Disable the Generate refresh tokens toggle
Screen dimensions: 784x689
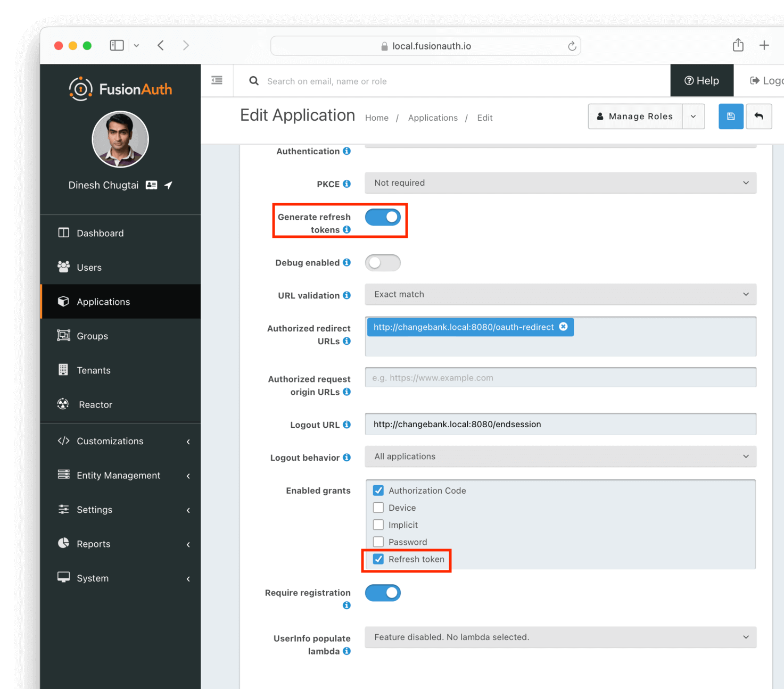coord(383,217)
